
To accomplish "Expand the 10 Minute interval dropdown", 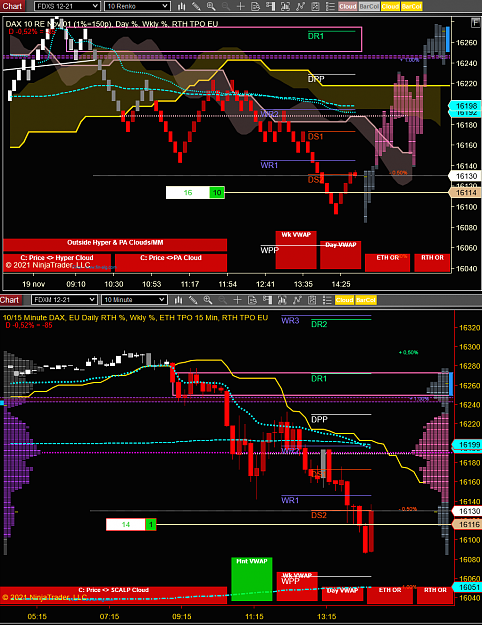I will coord(134,300).
